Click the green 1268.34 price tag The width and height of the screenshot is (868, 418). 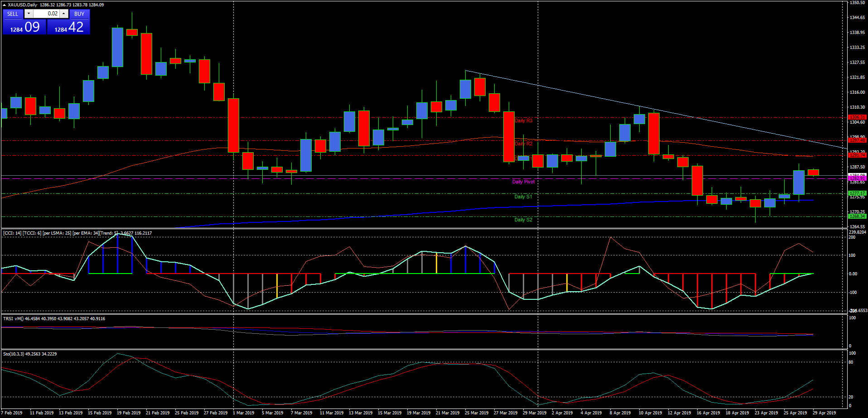[857, 216]
